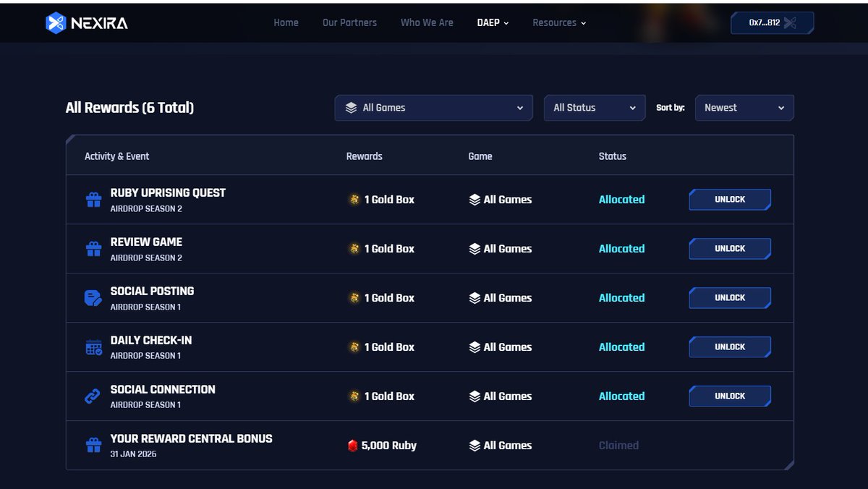This screenshot has width=868, height=489.
Task: Unlock the Ruby Uprising Quest reward
Action: pyautogui.click(x=730, y=200)
